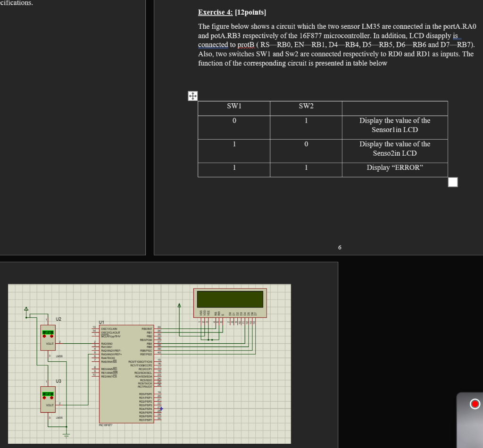Click the LCD display component in the circuit
483x448 pixels.
pyautogui.click(x=230, y=303)
